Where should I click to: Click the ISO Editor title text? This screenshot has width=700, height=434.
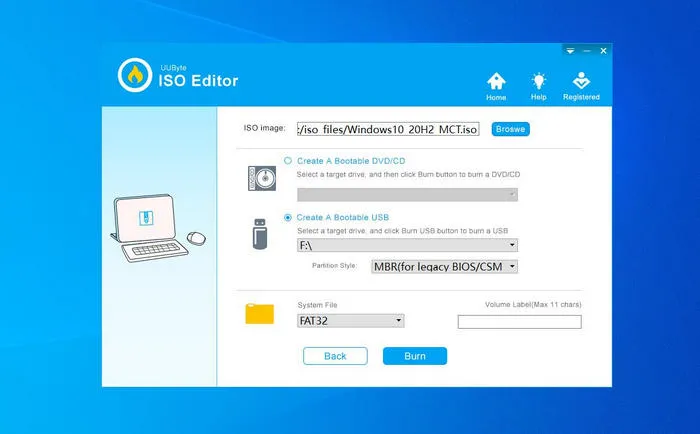point(198,81)
